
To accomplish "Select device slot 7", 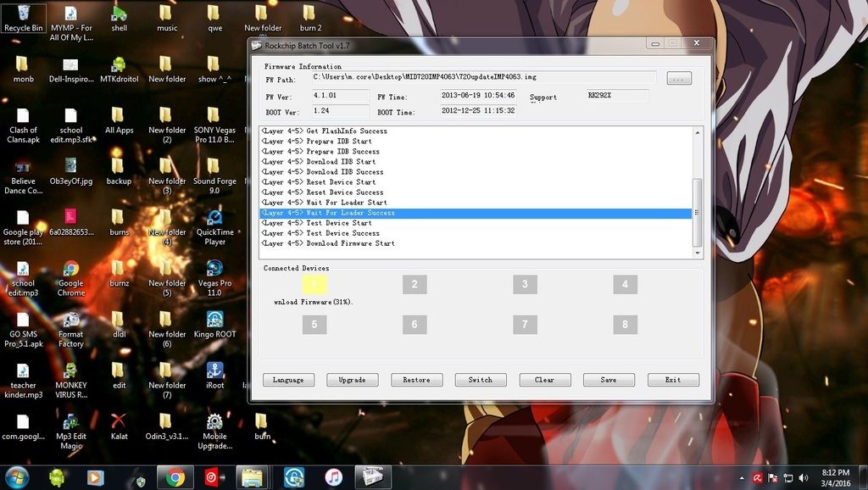I will [x=525, y=325].
